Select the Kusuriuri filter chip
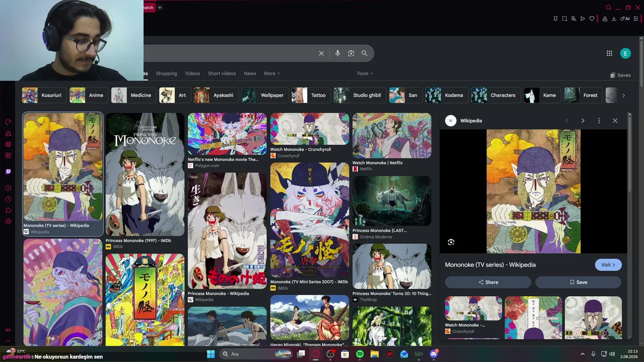 click(x=43, y=95)
